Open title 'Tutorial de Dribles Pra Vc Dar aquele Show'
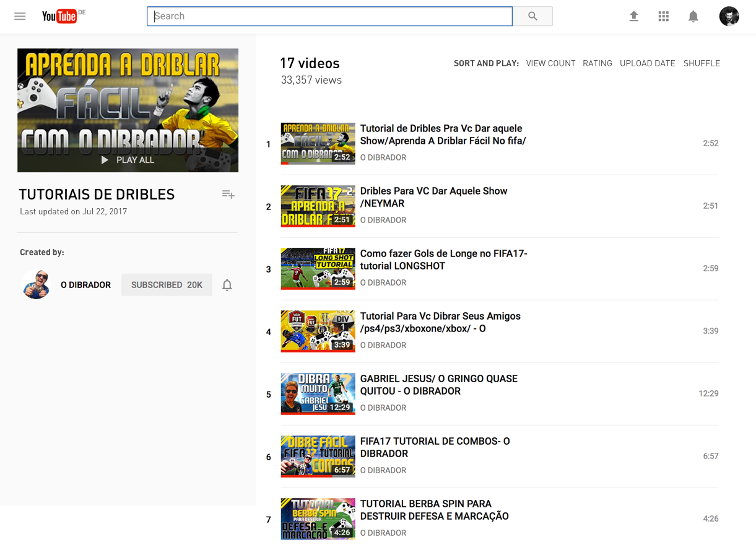756x547 pixels. click(443, 134)
